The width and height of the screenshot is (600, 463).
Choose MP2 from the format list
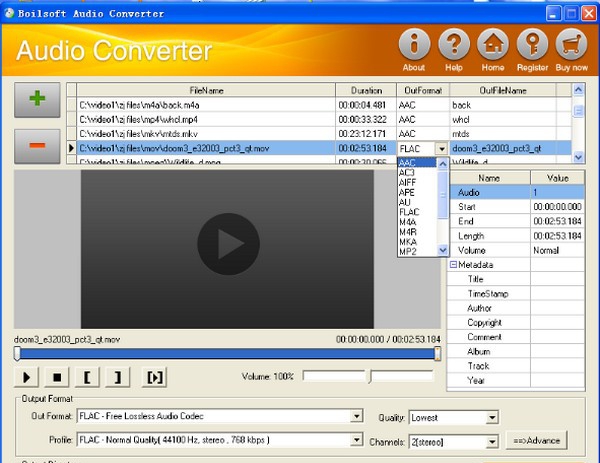click(x=417, y=252)
